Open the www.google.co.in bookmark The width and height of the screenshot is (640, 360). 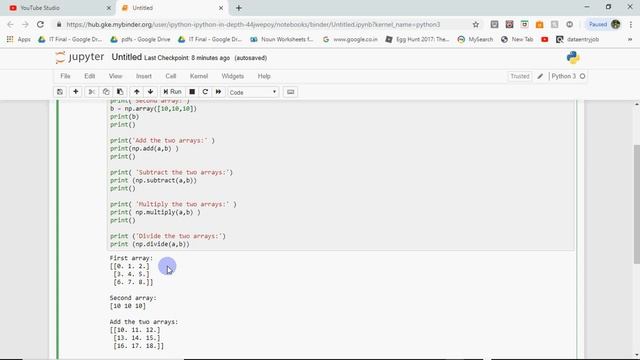click(x=350, y=40)
